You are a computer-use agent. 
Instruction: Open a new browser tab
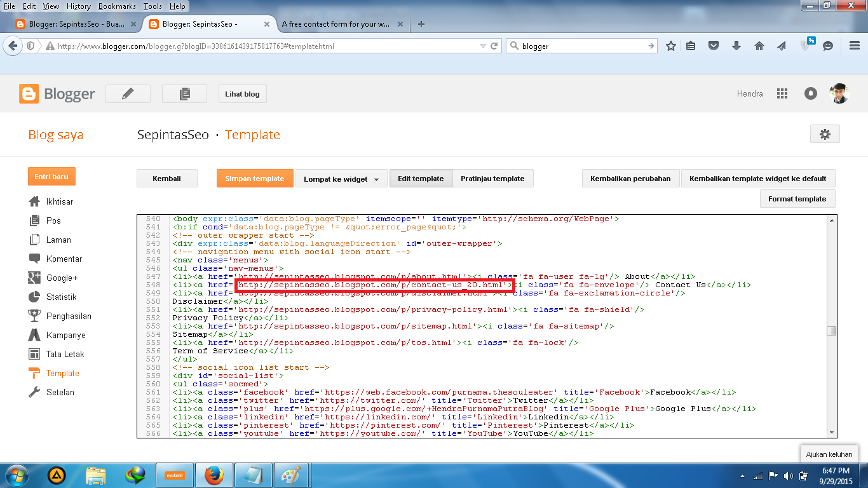(x=421, y=24)
